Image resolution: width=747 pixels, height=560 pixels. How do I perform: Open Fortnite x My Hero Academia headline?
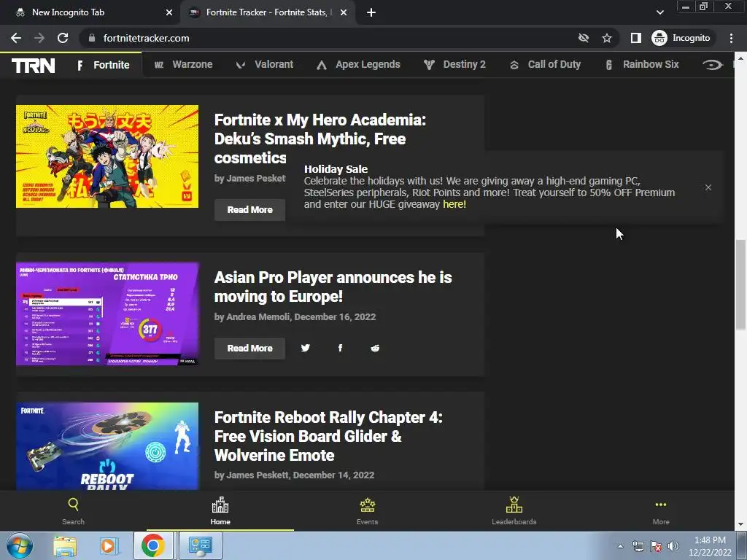320,139
